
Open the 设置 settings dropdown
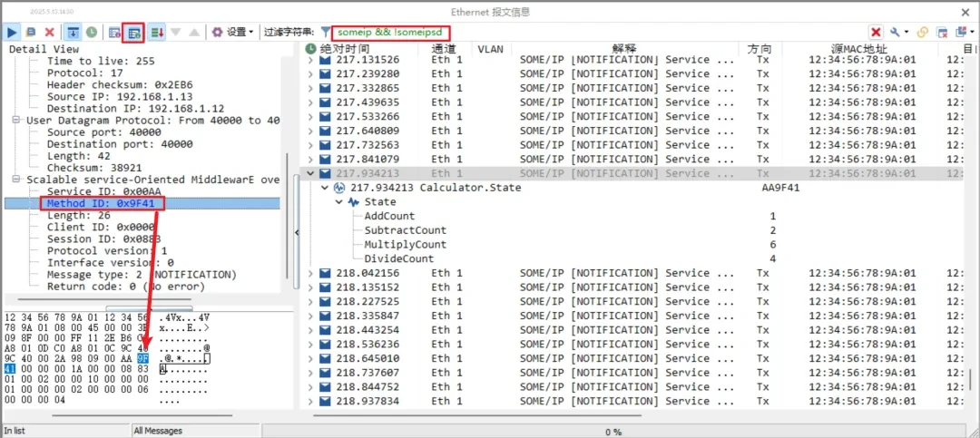233,32
